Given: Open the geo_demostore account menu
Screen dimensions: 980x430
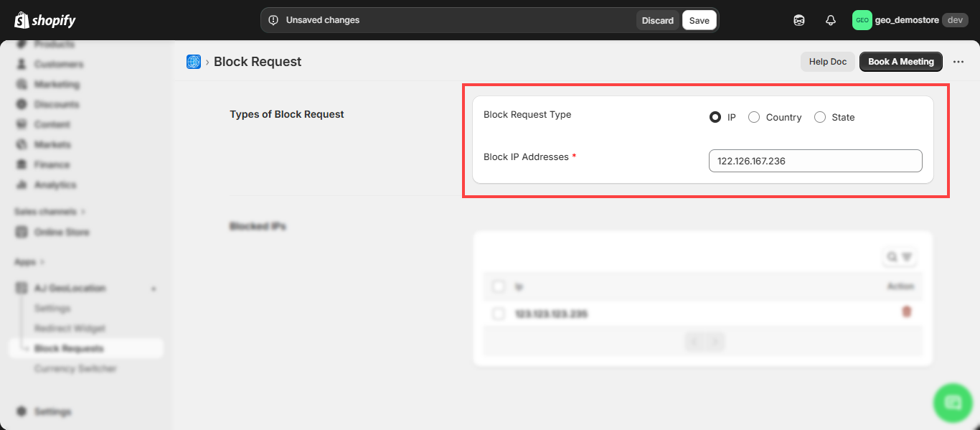Looking at the screenshot, I should click(910, 20).
